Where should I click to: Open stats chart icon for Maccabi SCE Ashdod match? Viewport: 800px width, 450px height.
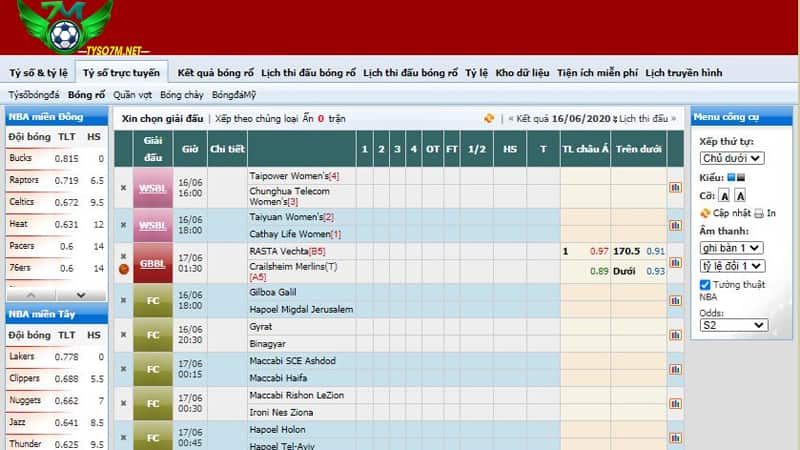pyautogui.click(x=675, y=369)
